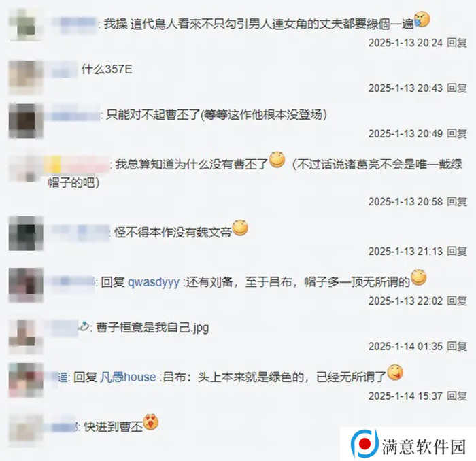This screenshot has height=461, width=476.
Task: Click 回复 beside the 20:43 comment
Action: 457,88
